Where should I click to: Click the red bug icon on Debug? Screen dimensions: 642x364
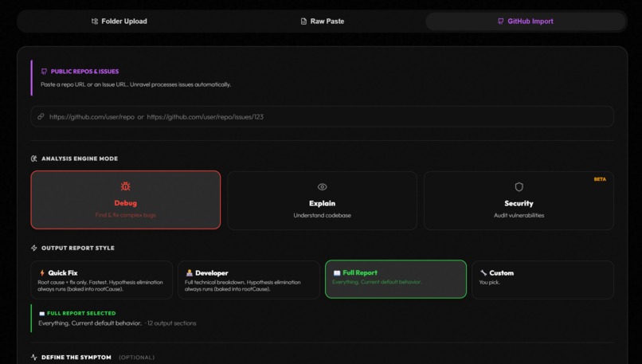126,186
